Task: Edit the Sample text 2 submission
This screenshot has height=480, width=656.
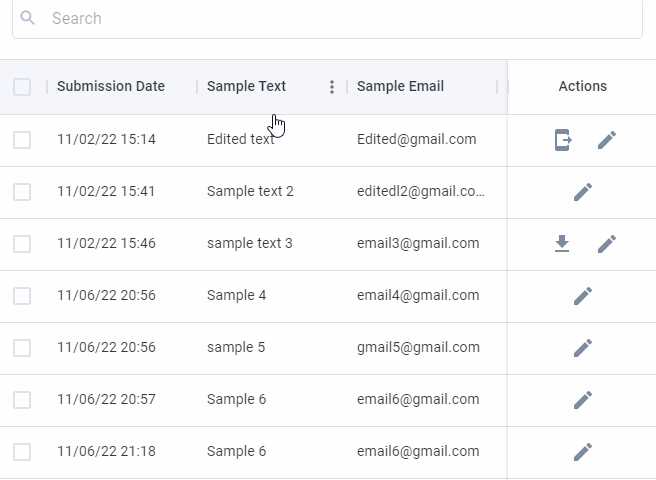Action: [583, 192]
